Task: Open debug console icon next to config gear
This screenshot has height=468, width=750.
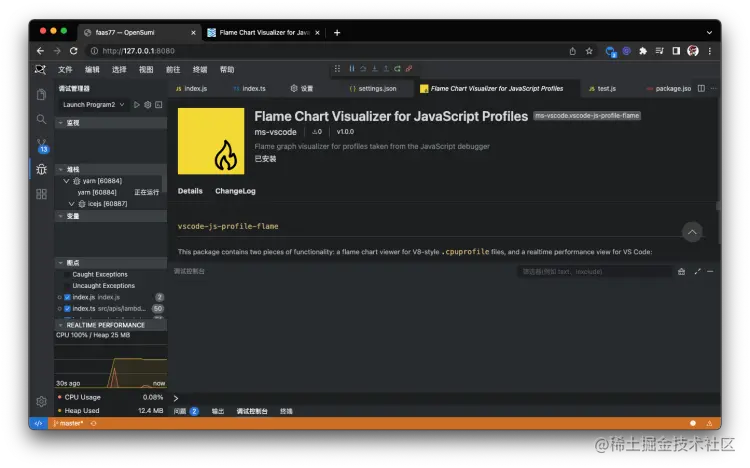Action: 159,104
